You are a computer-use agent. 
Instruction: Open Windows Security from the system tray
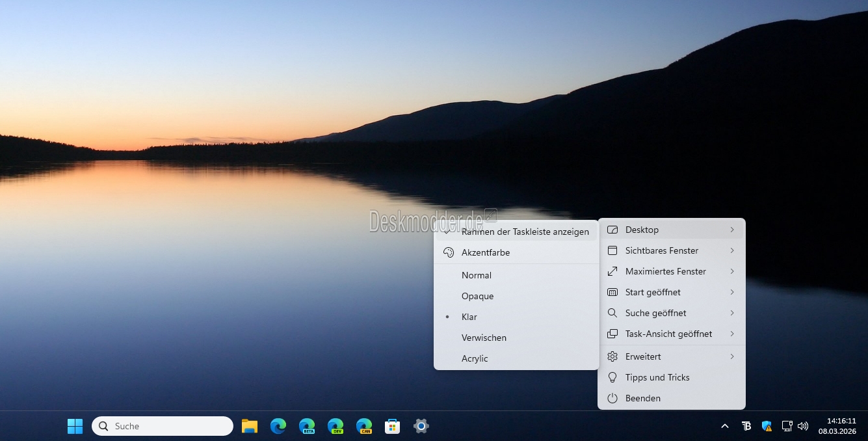pos(767,426)
